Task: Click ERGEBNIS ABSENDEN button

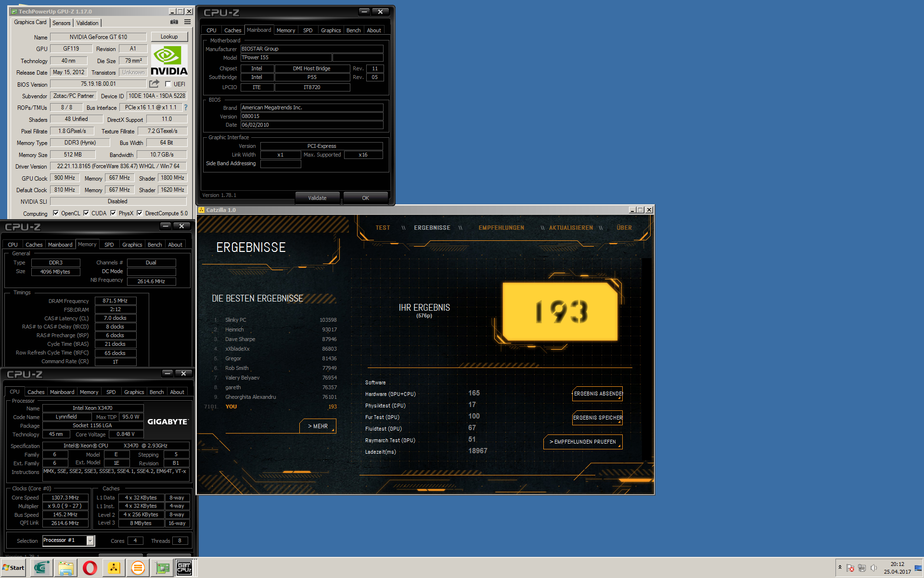Action: (597, 394)
